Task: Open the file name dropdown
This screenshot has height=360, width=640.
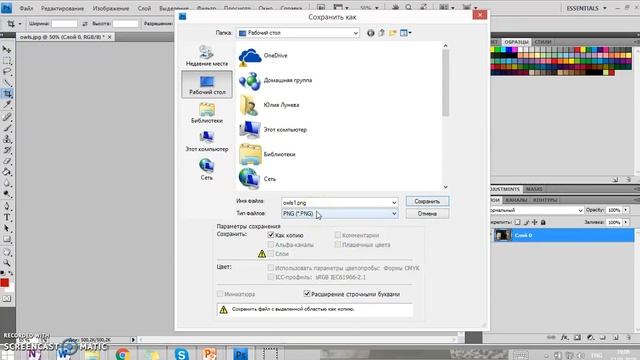Action: pyautogui.click(x=394, y=202)
